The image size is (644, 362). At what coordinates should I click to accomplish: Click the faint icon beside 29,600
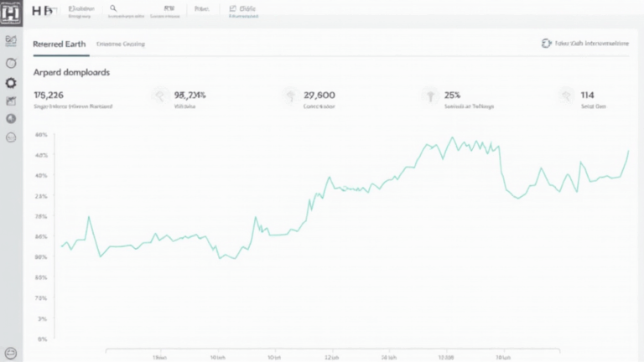pyautogui.click(x=291, y=96)
